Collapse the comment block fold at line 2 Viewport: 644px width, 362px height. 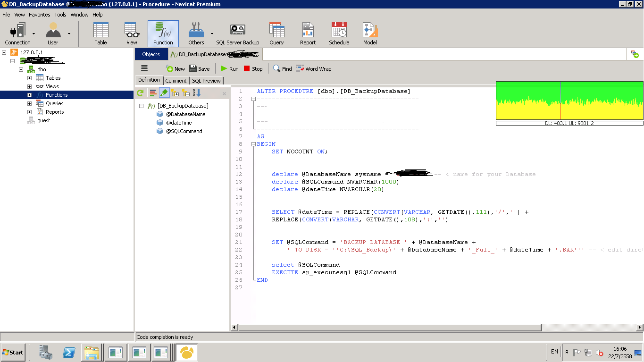pos(253,99)
